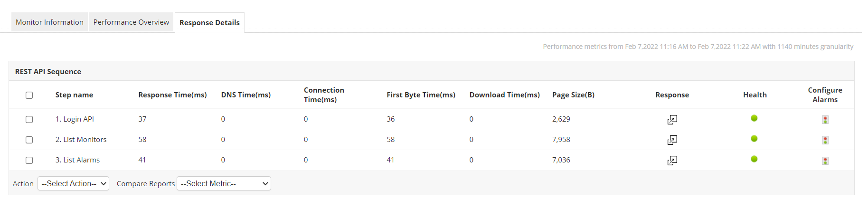Open the Performance Overview tab
Screen dimensions: 868x209
click(x=131, y=22)
